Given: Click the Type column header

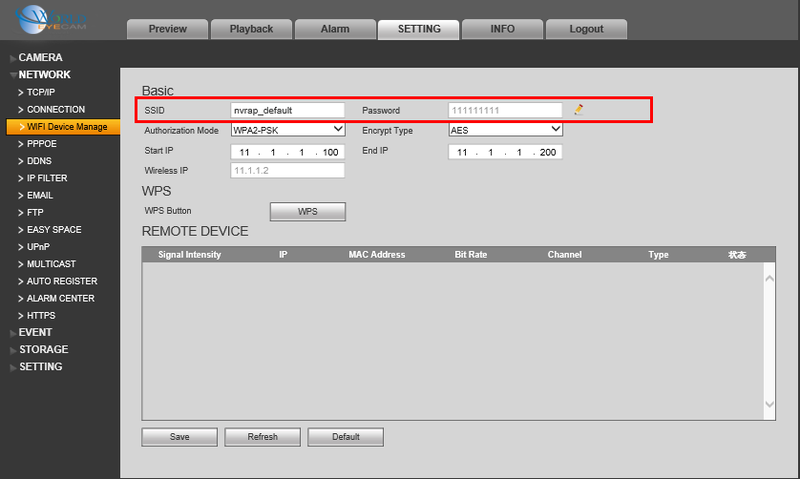Looking at the screenshot, I should click(658, 255).
